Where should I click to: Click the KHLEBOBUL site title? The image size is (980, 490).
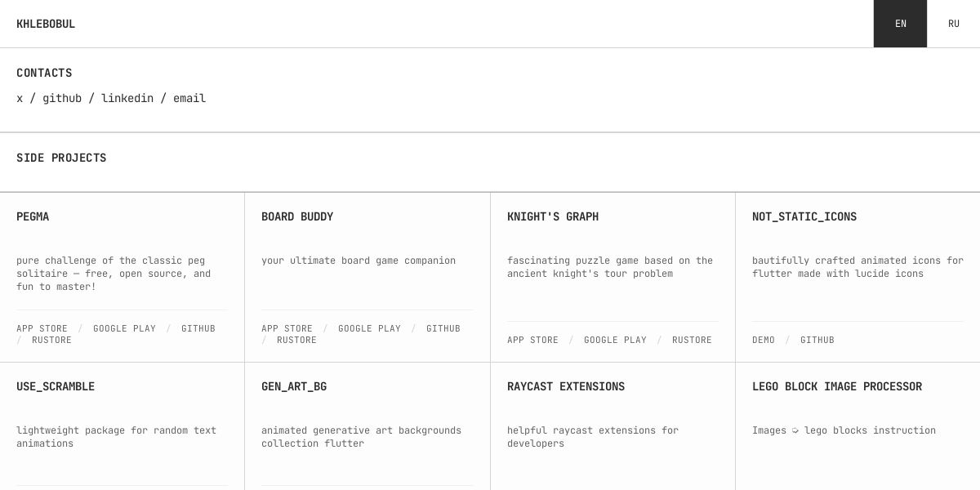coord(46,24)
